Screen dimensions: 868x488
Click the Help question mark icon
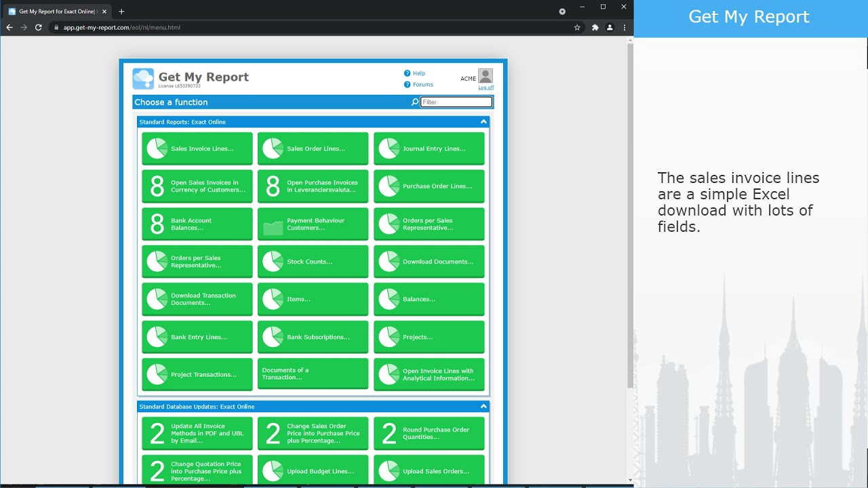point(407,73)
